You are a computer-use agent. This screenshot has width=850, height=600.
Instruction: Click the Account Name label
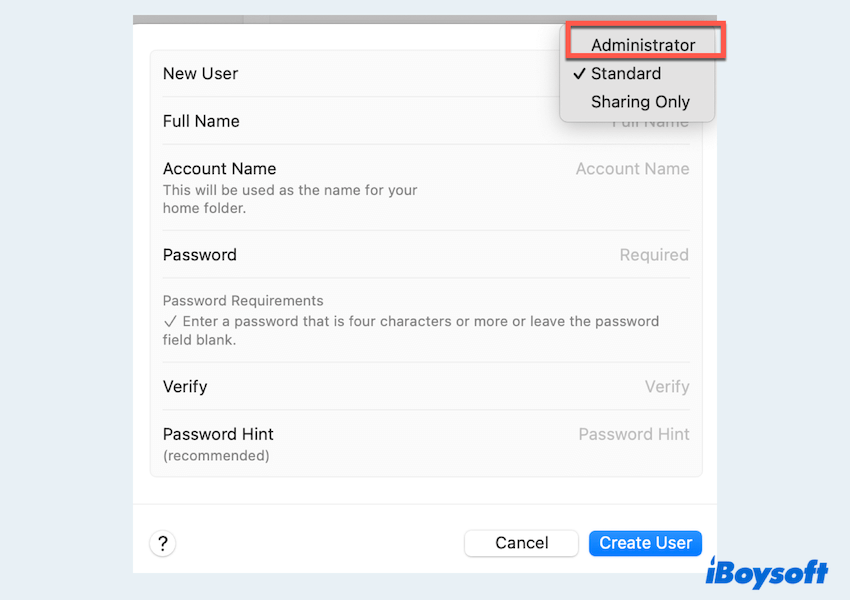(219, 169)
